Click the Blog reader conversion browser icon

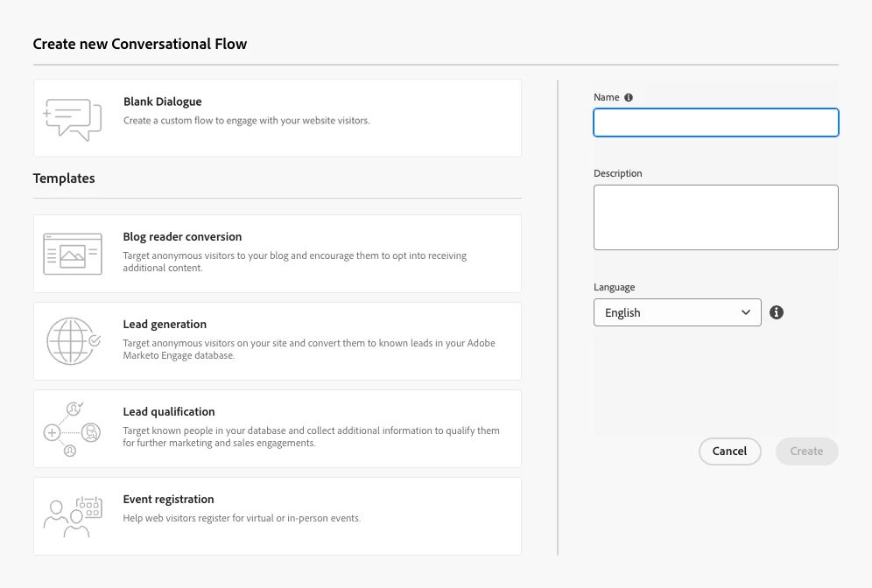coord(73,254)
